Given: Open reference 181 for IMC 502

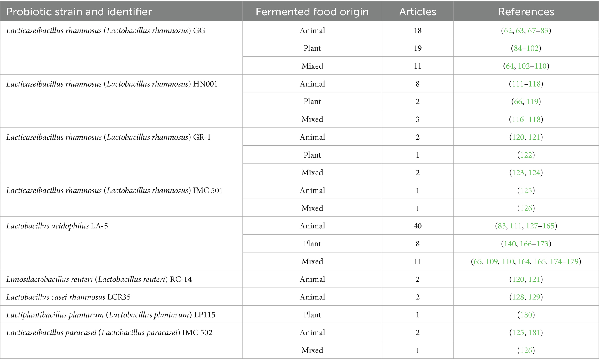Looking at the screenshot, I should tap(534, 333).
